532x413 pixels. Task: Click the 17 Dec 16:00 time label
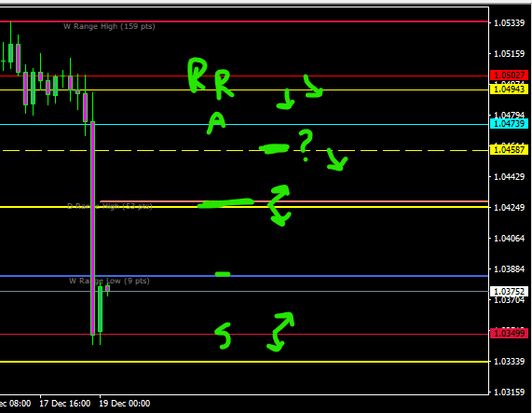65,404
